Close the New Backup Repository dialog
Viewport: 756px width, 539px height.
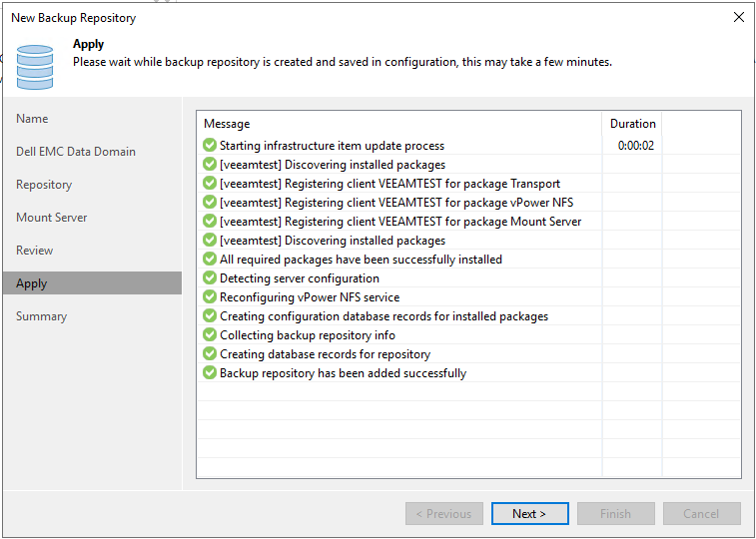tap(738, 17)
